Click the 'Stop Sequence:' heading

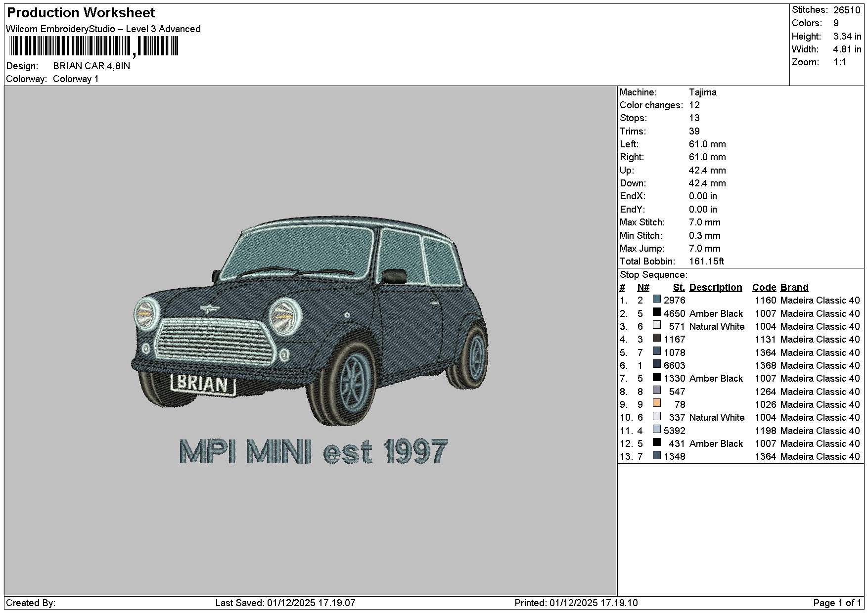click(x=653, y=274)
